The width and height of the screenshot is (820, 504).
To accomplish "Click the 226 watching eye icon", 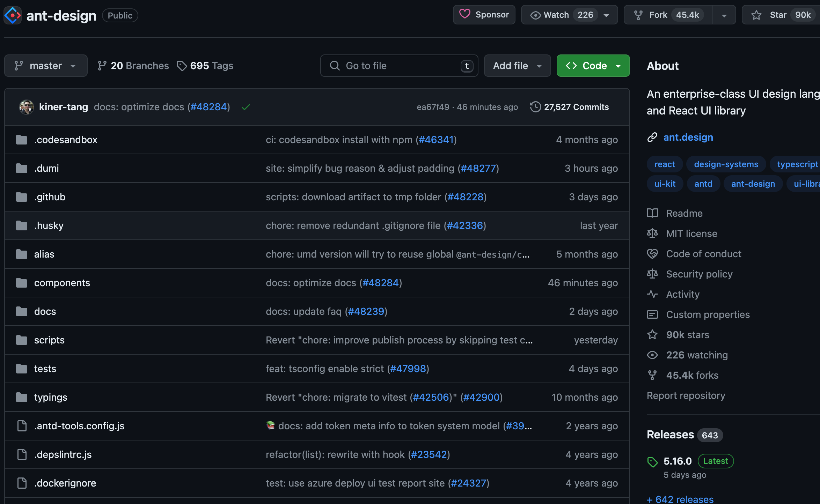I will [x=652, y=355].
